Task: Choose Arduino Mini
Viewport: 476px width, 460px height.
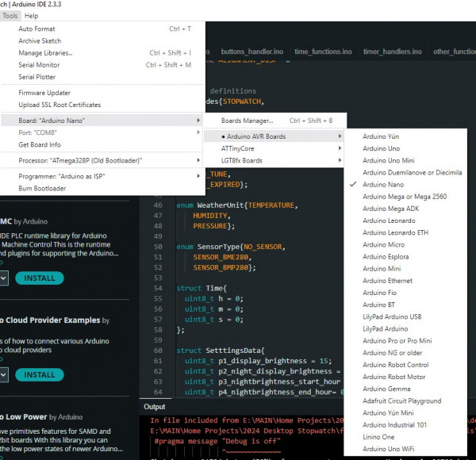Action: [x=405, y=269]
